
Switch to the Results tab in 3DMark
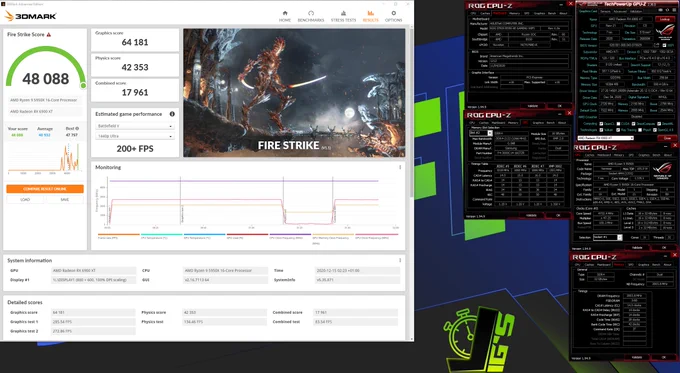(370, 16)
